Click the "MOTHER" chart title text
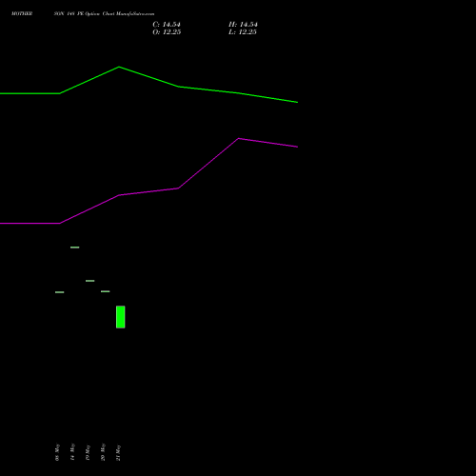 22,14
